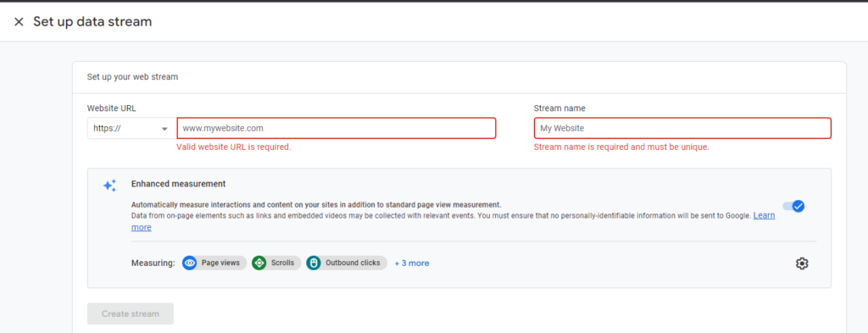Image resolution: width=868 pixels, height=333 pixels.
Task: Click the Outbound clicks mouse icon
Action: (x=314, y=264)
